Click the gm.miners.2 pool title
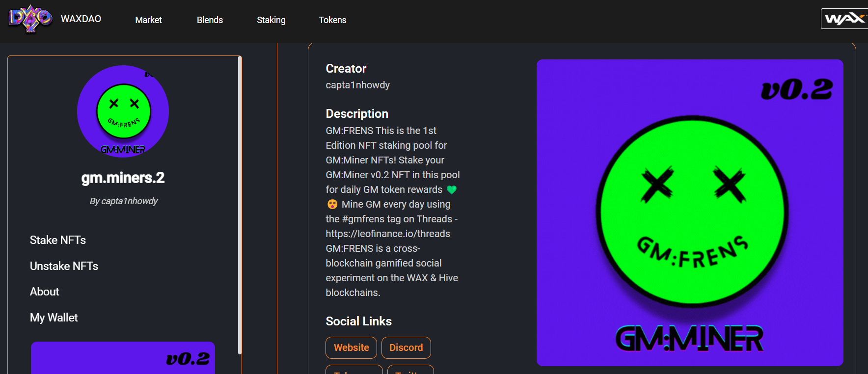Screen dimensions: 868x374 123,178
